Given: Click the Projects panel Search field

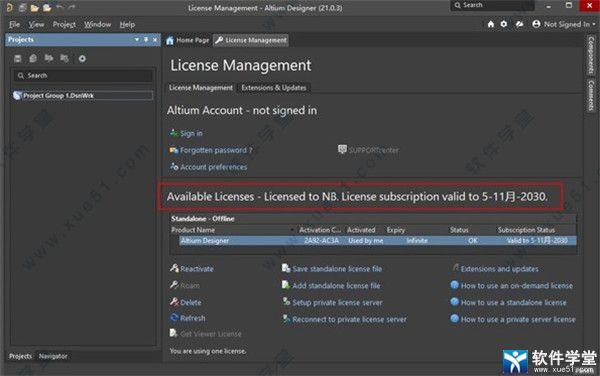Looking at the screenshot, I should (83, 76).
